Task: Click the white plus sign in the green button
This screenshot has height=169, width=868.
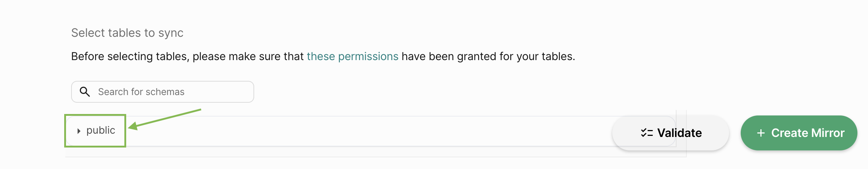Action: click(761, 133)
